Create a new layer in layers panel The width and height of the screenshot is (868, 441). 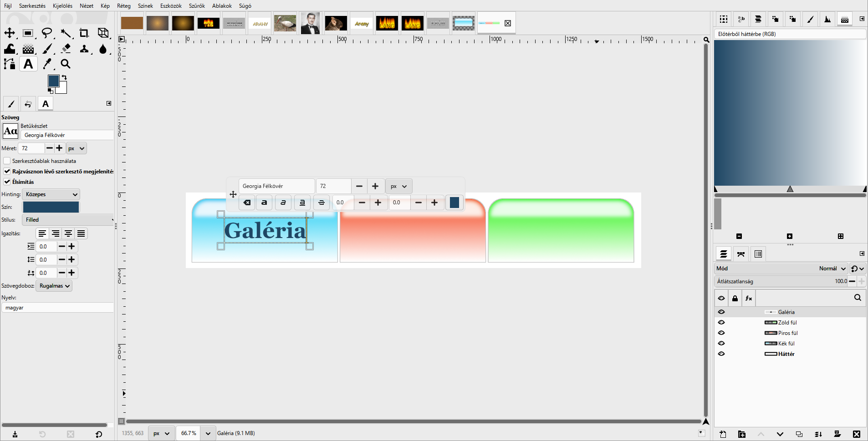(x=723, y=434)
